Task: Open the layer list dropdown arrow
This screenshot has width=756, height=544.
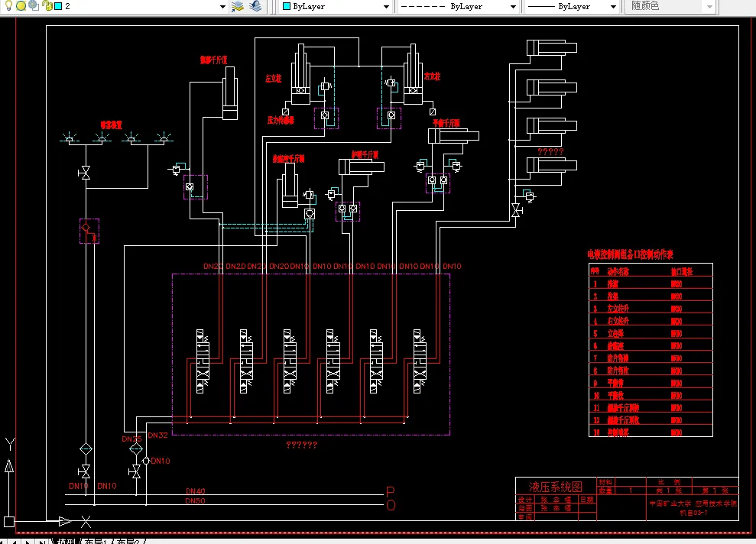Action: (x=222, y=7)
